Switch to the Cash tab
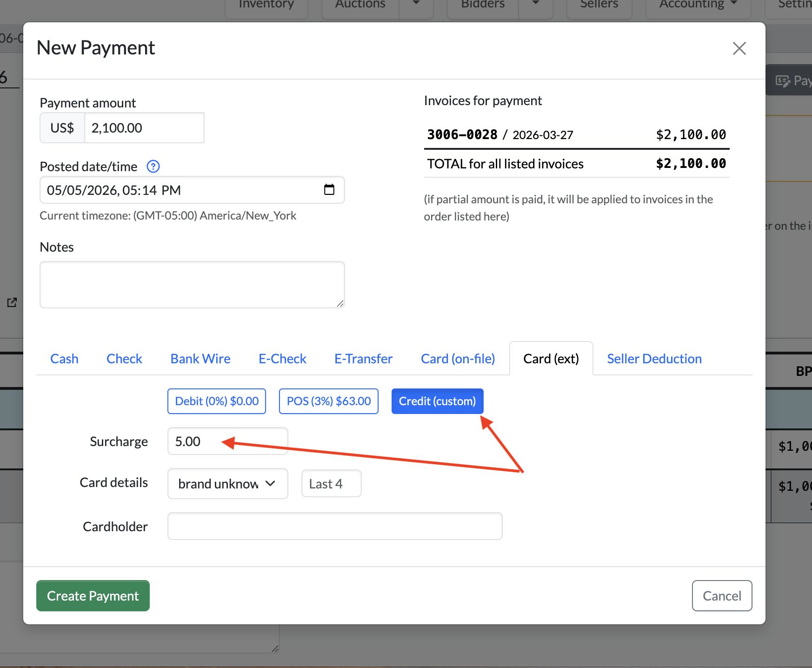Image resolution: width=812 pixels, height=668 pixels. click(x=64, y=359)
